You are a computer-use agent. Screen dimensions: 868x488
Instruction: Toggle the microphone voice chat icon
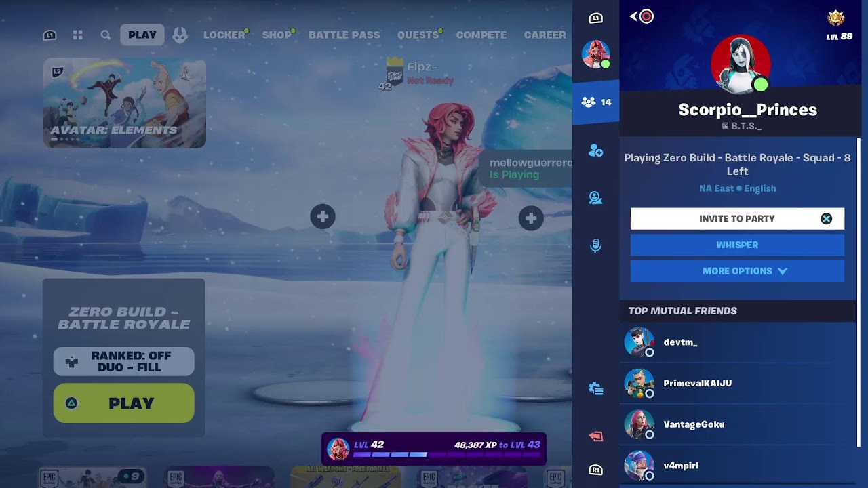coord(595,245)
